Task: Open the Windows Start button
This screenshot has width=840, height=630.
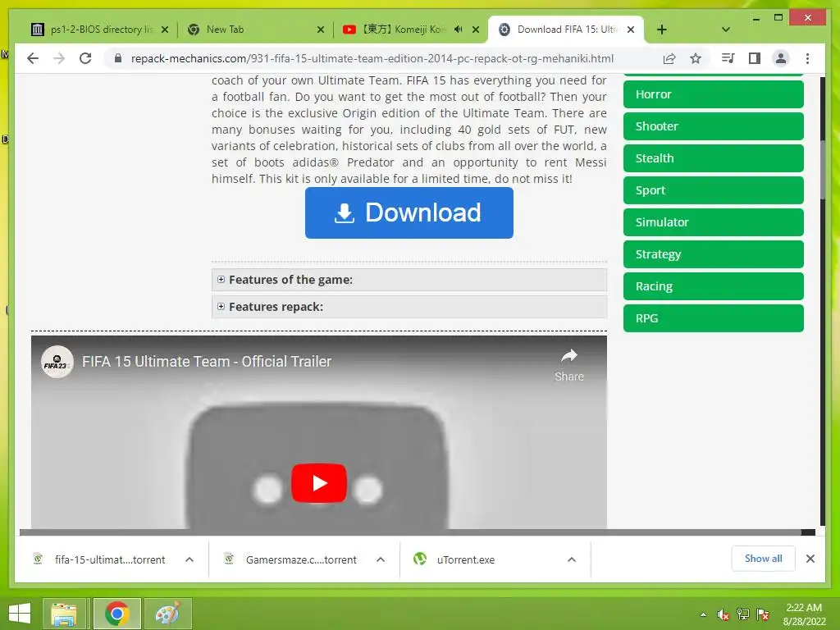Action: click(20, 614)
